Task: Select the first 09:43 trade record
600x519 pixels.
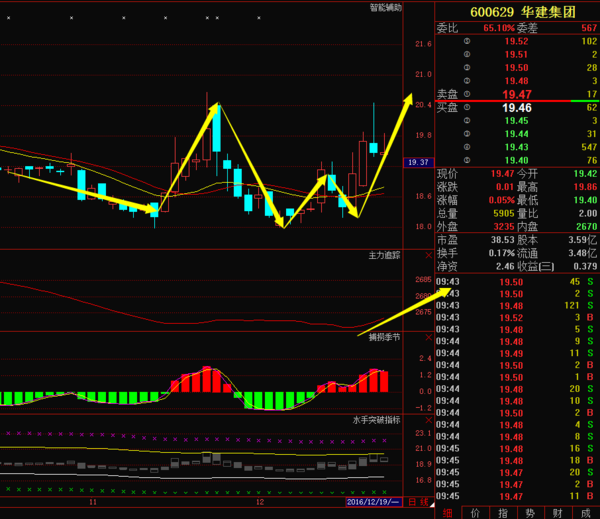Action: [517, 282]
